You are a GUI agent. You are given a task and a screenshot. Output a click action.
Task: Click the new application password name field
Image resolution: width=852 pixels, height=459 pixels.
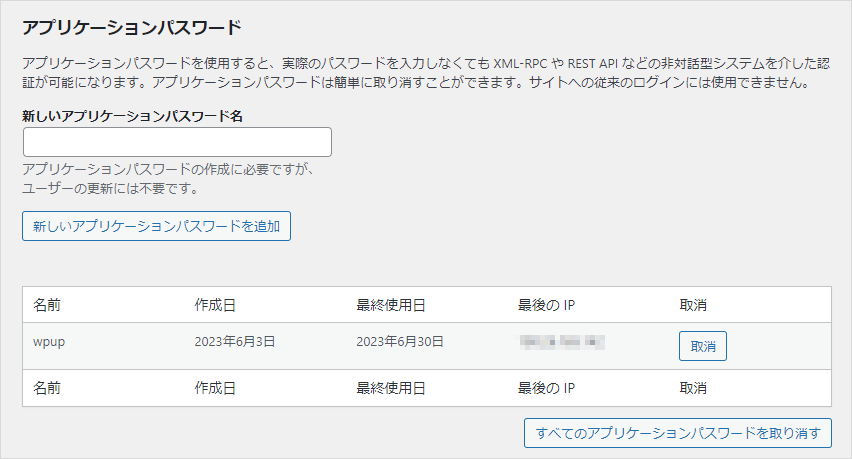click(x=177, y=142)
